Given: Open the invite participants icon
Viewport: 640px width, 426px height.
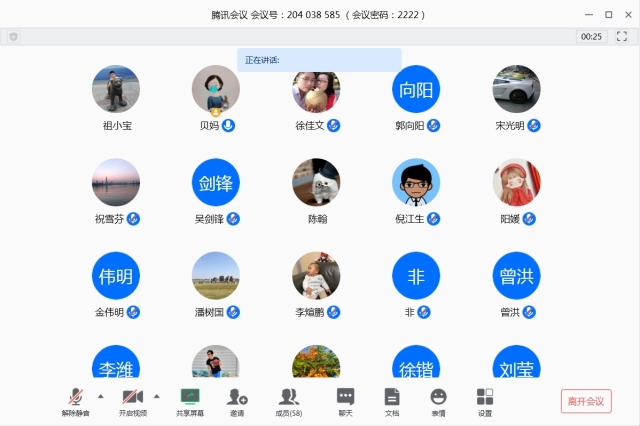Looking at the screenshot, I should point(237,397).
